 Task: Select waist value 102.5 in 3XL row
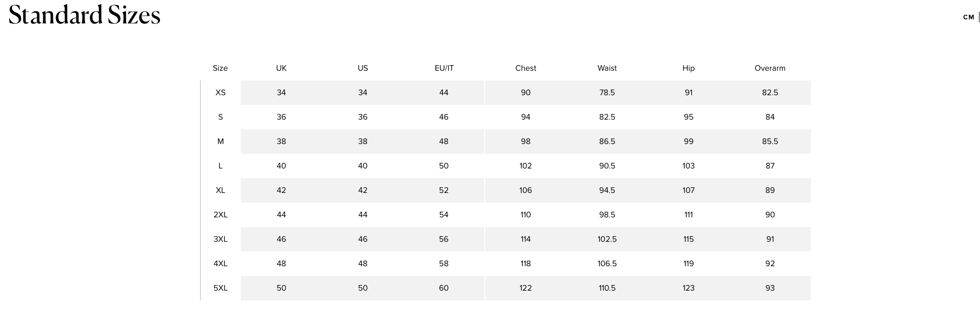point(607,239)
